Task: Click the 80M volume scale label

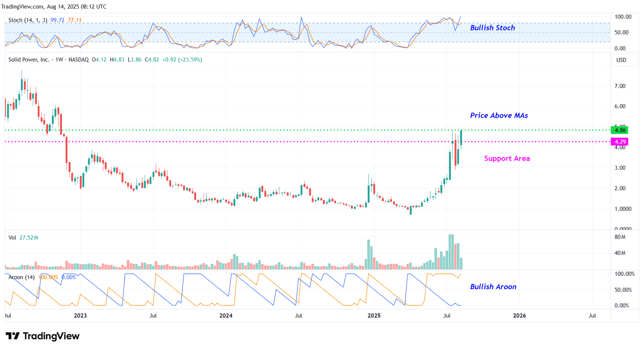Action: pos(620,237)
